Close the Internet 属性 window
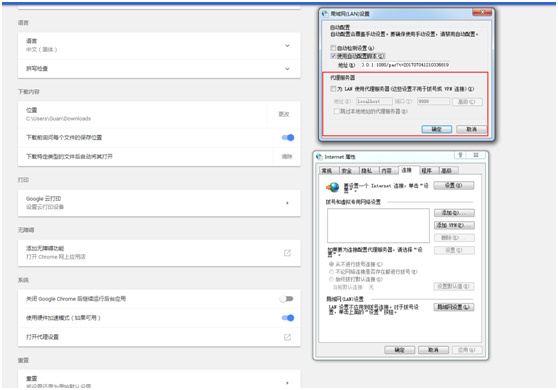Viewport: 558px width, 390px height. tap(476, 155)
